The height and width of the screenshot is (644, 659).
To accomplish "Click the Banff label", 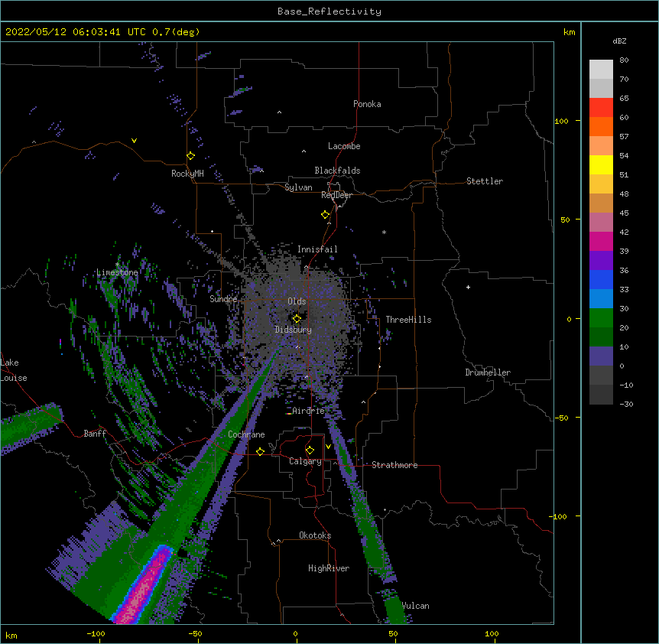I will point(95,434).
